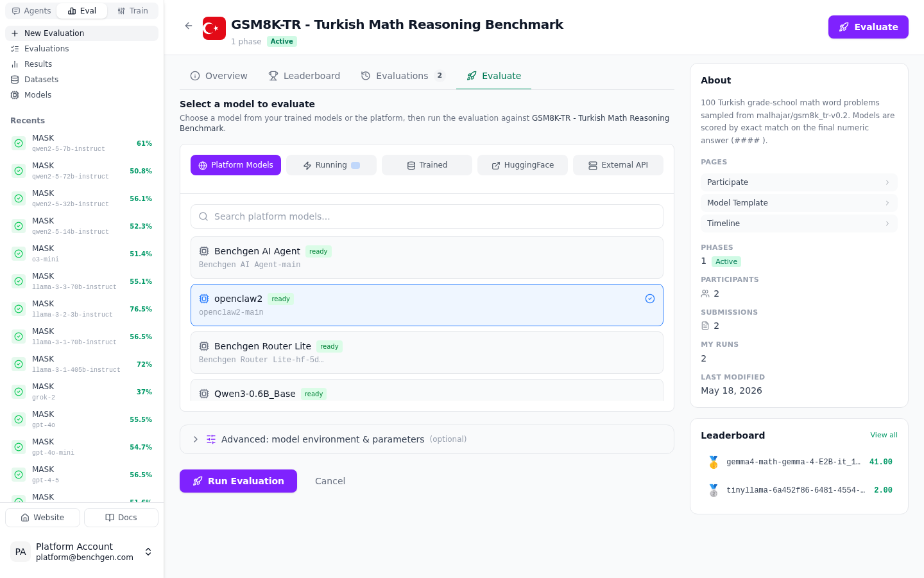This screenshot has width=924, height=578.
Task: Select the Eval tab in sidebar
Action: pyautogui.click(x=82, y=11)
